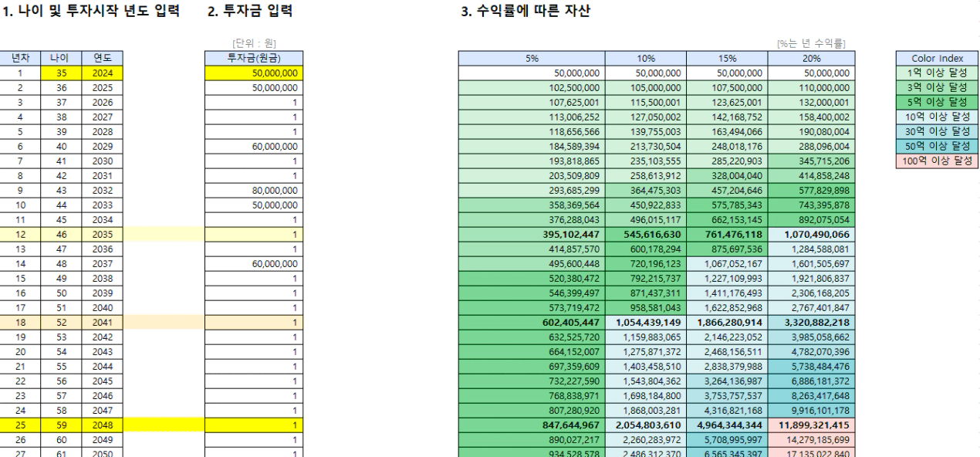Select the bold 11,899,321,415 asset cell

(x=811, y=424)
